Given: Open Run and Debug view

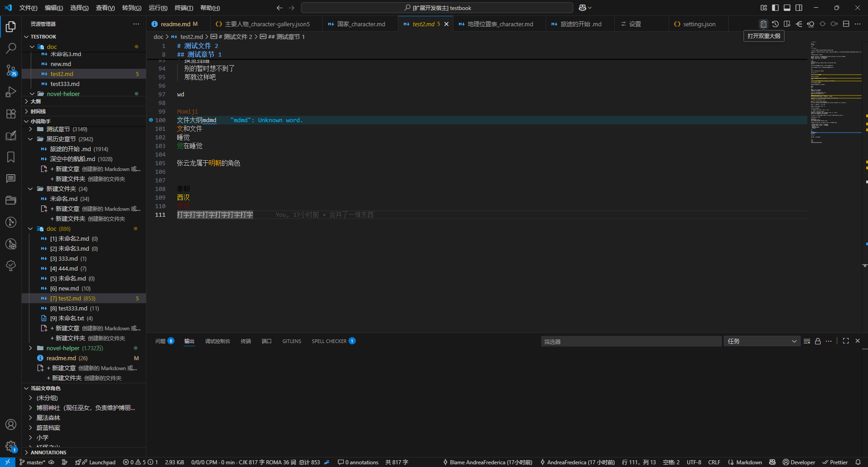Looking at the screenshot, I should tap(11, 92).
